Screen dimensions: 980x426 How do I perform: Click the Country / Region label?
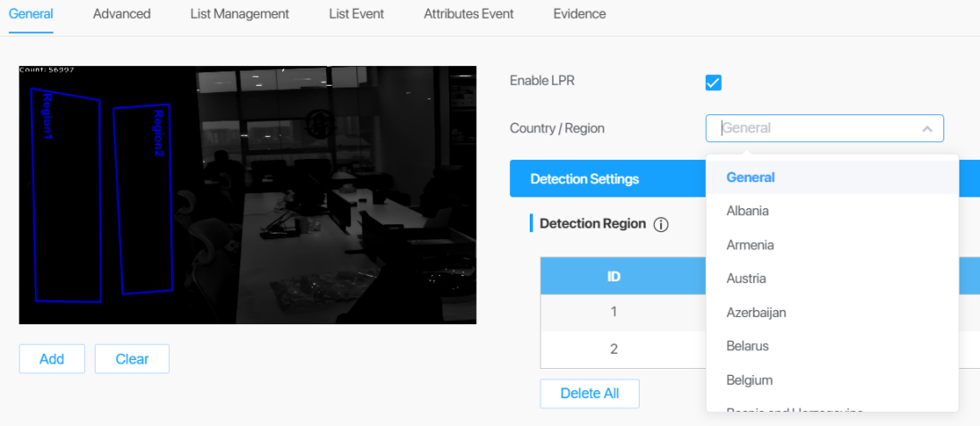pyautogui.click(x=557, y=129)
